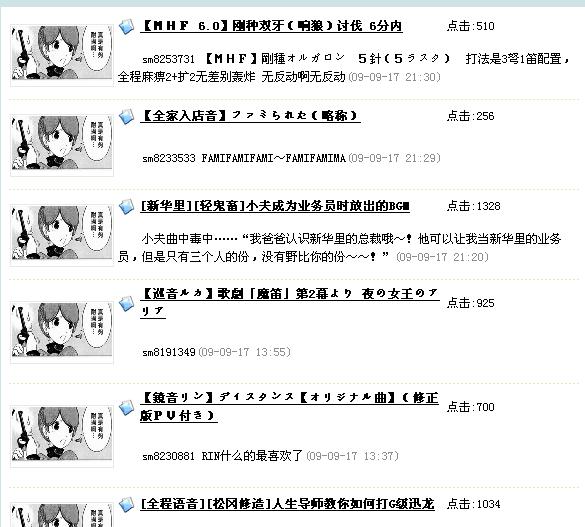This screenshot has height=527, width=585.
Task: Click the thumbnail of the 鏡音リン post
Action: tap(62, 436)
